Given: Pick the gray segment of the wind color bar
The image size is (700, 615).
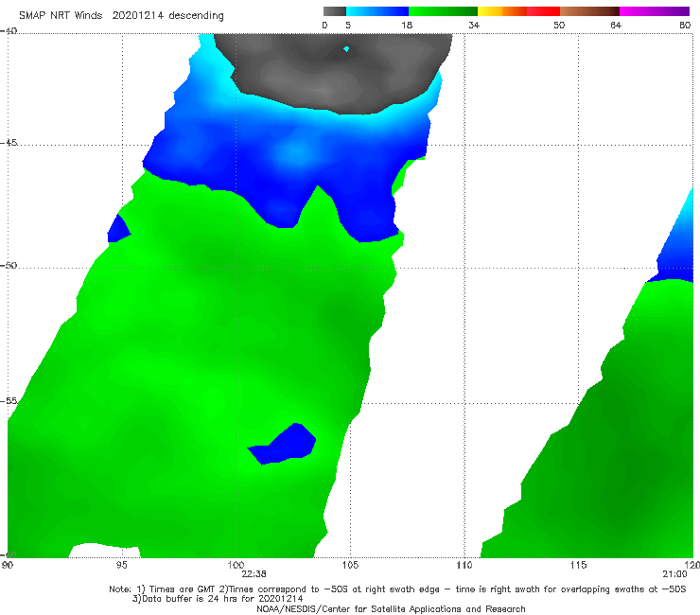Looking at the screenshot, I should pos(334,11).
